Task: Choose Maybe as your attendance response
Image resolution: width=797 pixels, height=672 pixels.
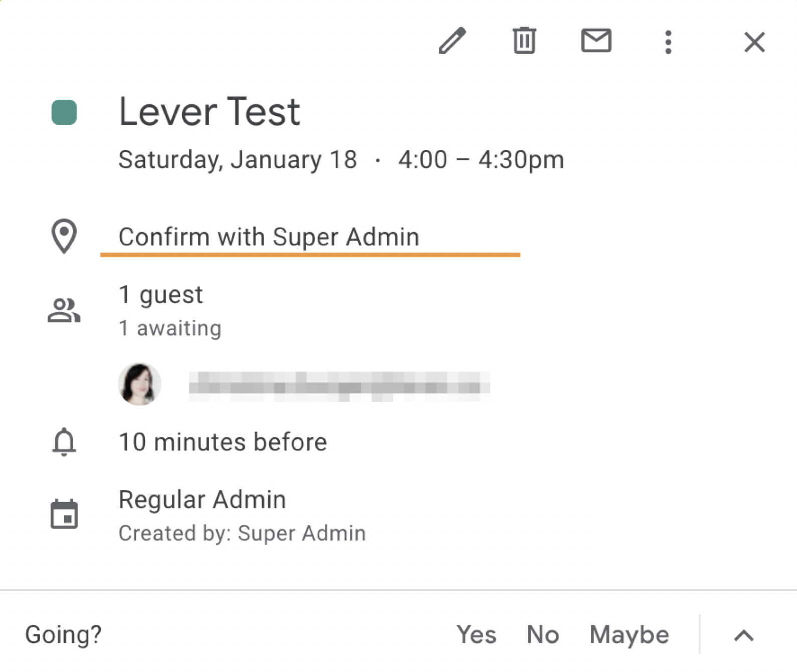Action: click(x=629, y=635)
